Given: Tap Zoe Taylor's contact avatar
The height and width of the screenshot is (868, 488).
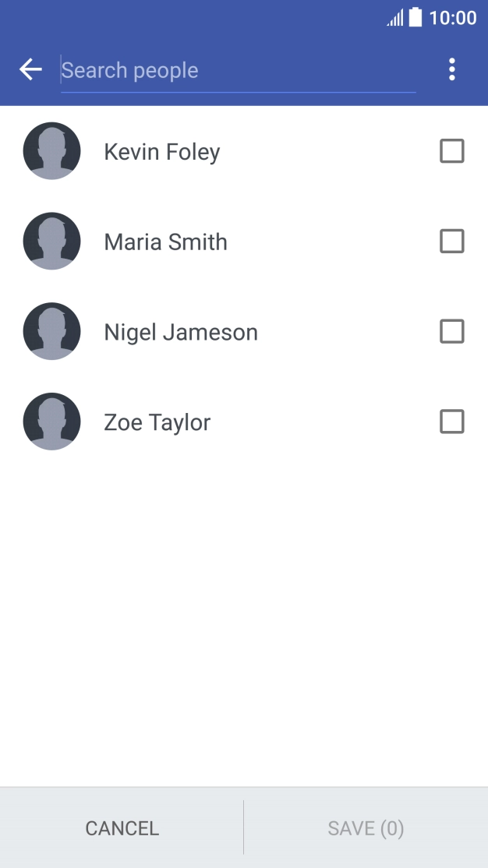Looking at the screenshot, I should (x=51, y=422).
